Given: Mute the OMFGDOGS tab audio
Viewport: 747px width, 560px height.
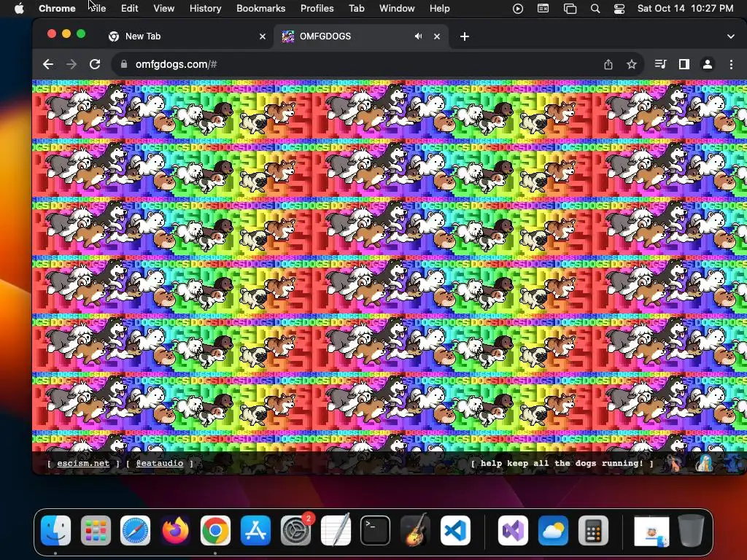Looking at the screenshot, I should [x=418, y=36].
